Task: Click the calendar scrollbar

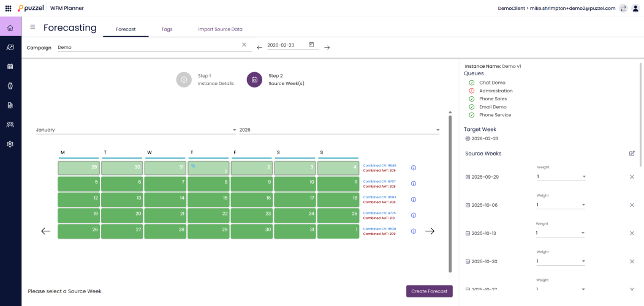Action: (451, 184)
